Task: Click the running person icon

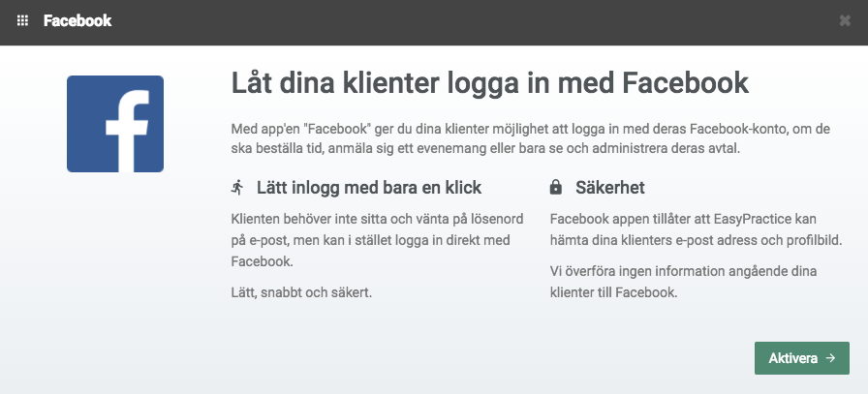Action: (x=237, y=188)
